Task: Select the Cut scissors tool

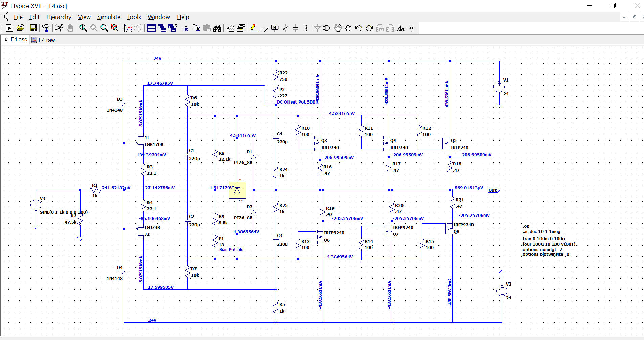Action: (x=186, y=28)
